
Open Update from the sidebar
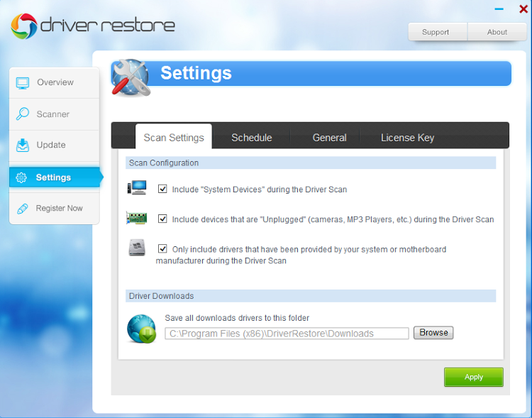pos(55,145)
